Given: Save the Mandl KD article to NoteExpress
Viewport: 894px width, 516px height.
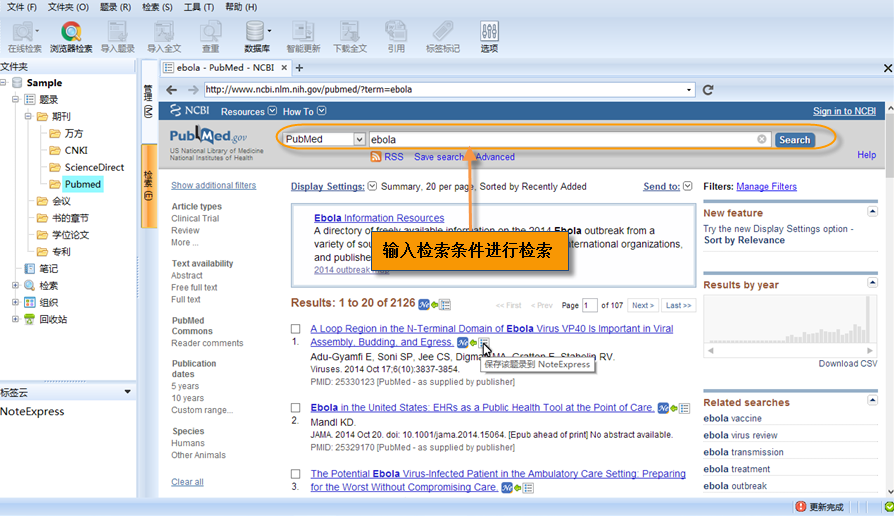Looking at the screenshot, I should tap(685, 408).
